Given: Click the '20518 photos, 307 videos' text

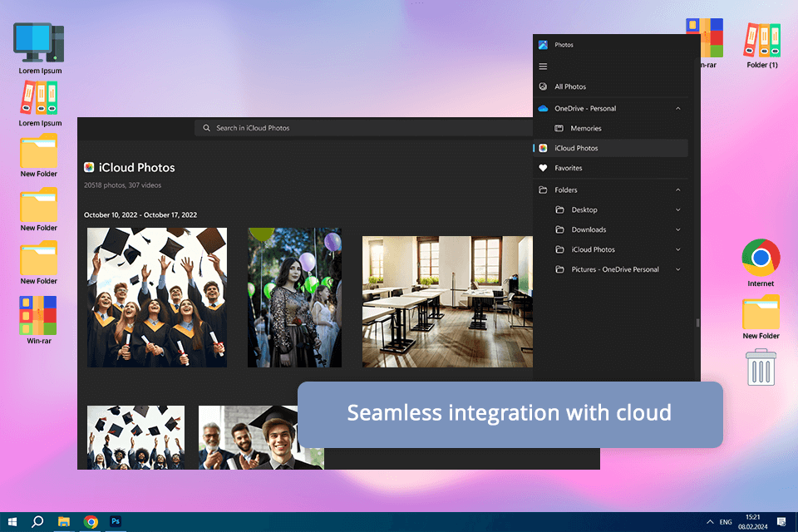Looking at the screenshot, I should pos(123,185).
